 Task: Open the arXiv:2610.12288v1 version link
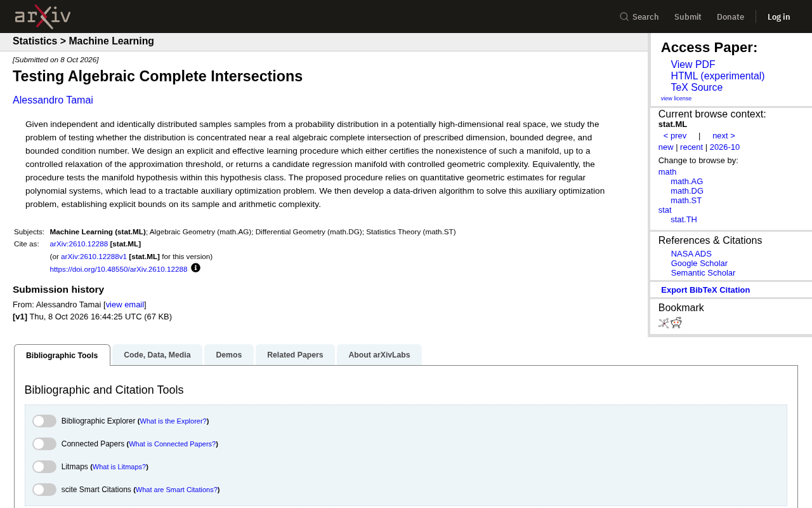(x=94, y=257)
